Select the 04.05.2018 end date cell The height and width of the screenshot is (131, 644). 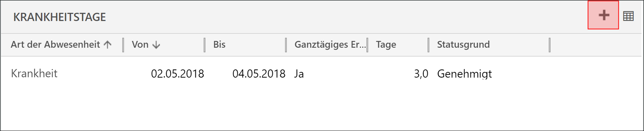[259, 74]
